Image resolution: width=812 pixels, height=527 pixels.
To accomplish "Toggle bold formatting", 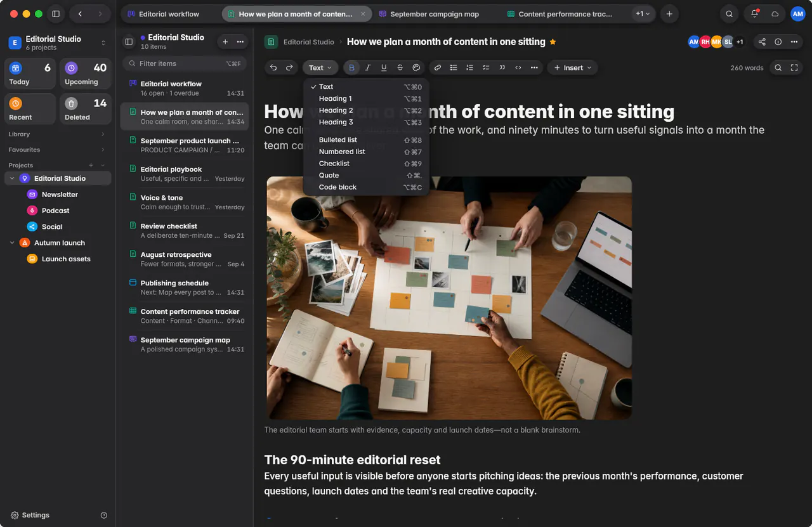I will point(351,68).
